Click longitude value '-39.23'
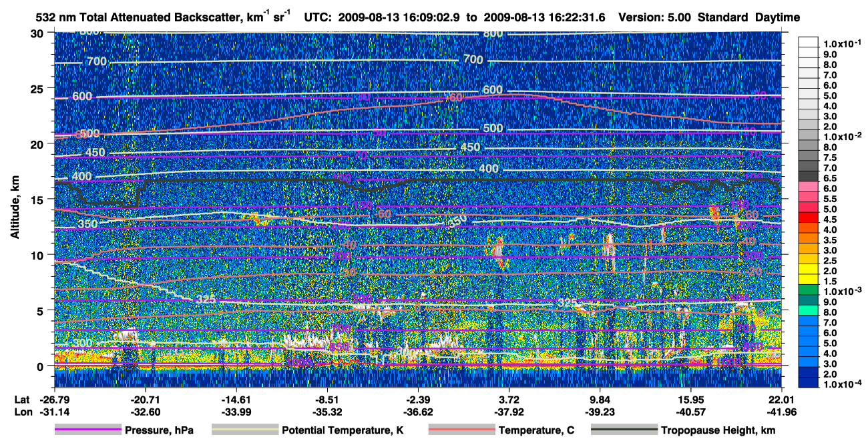868x445 pixels. [x=600, y=412]
